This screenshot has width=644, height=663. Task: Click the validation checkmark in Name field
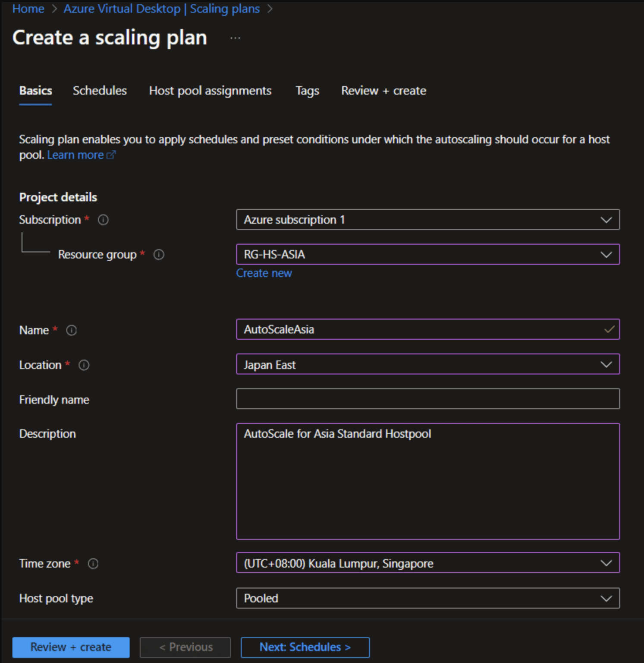pyautogui.click(x=609, y=329)
